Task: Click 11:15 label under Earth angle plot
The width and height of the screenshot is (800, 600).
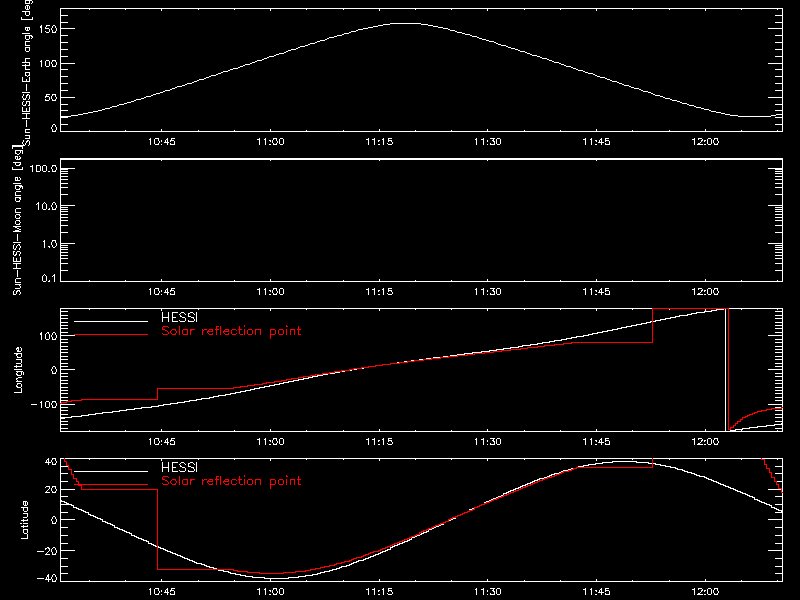Action: (x=379, y=142)
